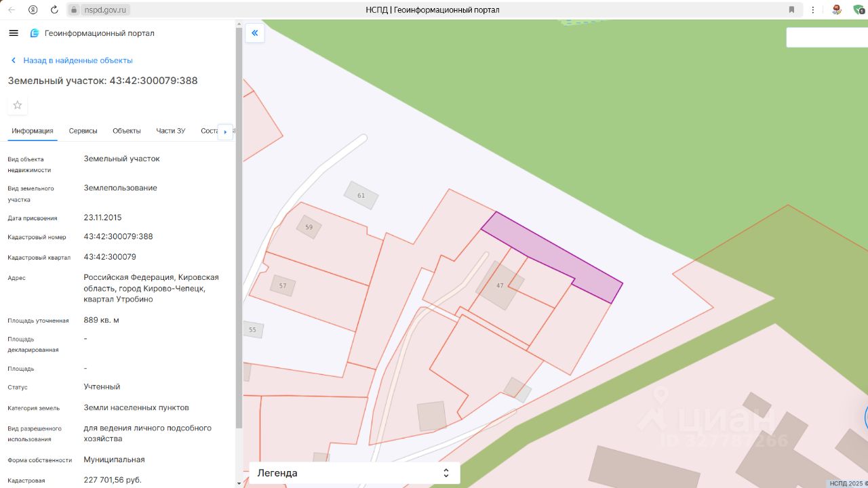Click the date value 23.11.2015
Image resolution: width=868 pixels, height=488 pixels.
tap(102, 218)
